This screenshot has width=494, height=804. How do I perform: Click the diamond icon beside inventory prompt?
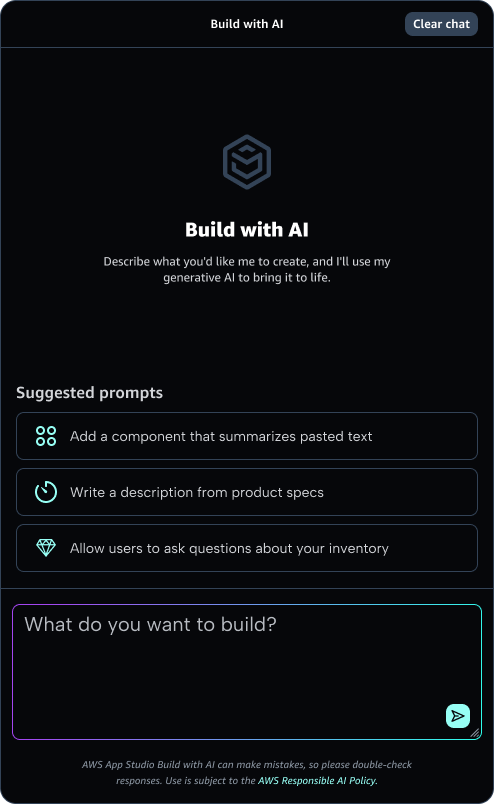point(46,548)
